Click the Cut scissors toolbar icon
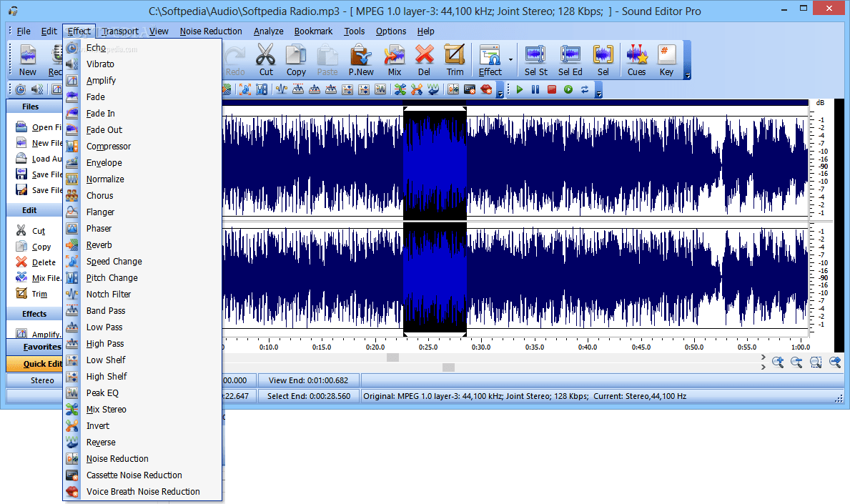The width and height of the screenshot is (850, 504). 266,59
